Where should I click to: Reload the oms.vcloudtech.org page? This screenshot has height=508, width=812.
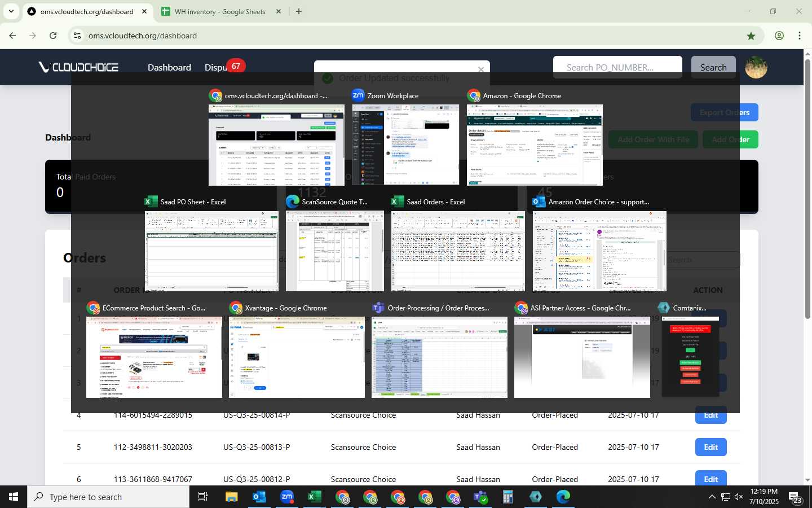pyautogui.click(x=53, y=36)
